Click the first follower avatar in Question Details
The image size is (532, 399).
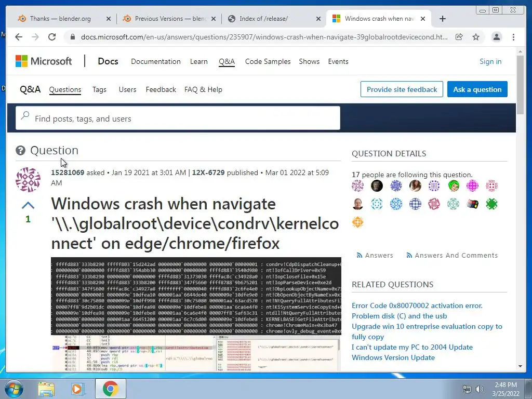[x=357, y=186]
